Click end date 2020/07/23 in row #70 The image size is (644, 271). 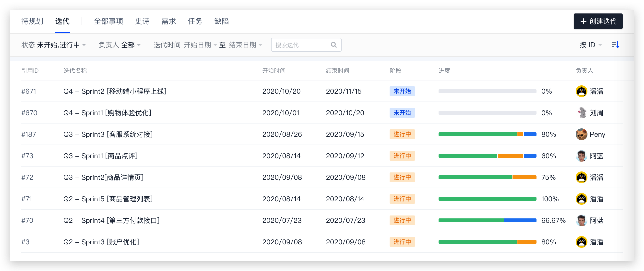tap(346, 220)
